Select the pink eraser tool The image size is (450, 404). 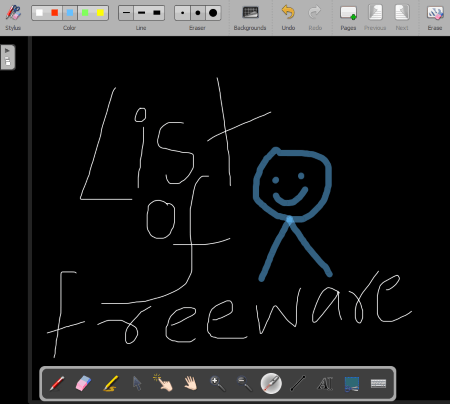tap(83, 383)
